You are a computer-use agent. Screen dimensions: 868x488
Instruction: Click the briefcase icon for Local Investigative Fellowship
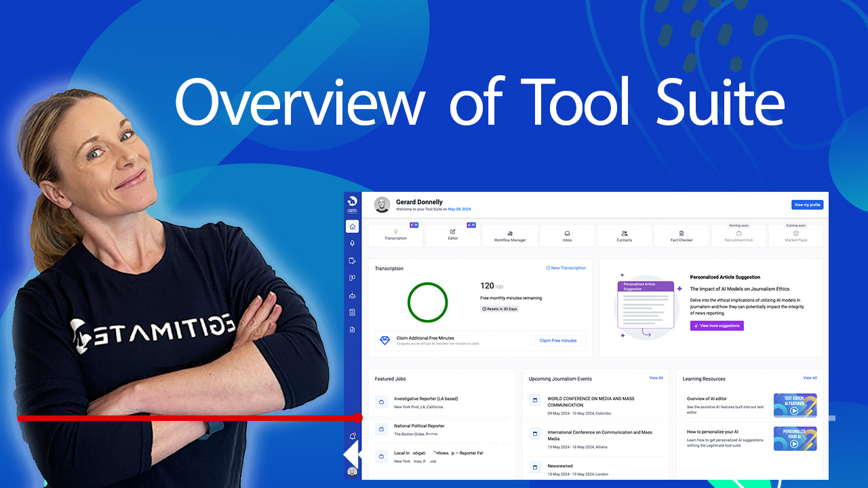coord(381,456)
